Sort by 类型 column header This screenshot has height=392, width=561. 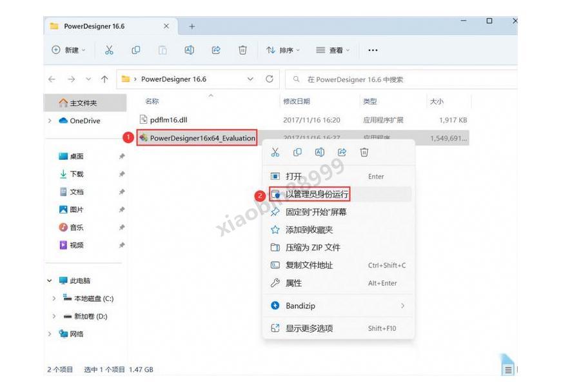369,101
